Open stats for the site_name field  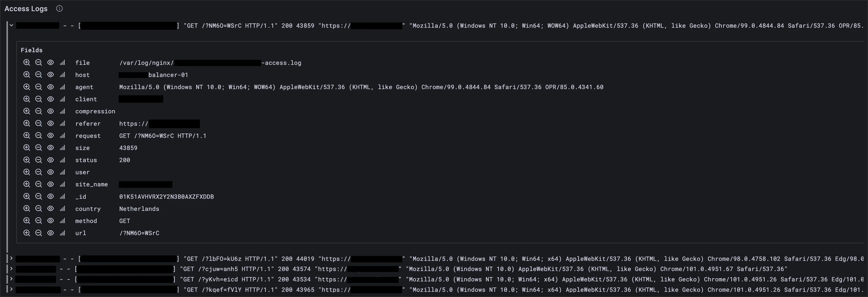pos(62,184)
